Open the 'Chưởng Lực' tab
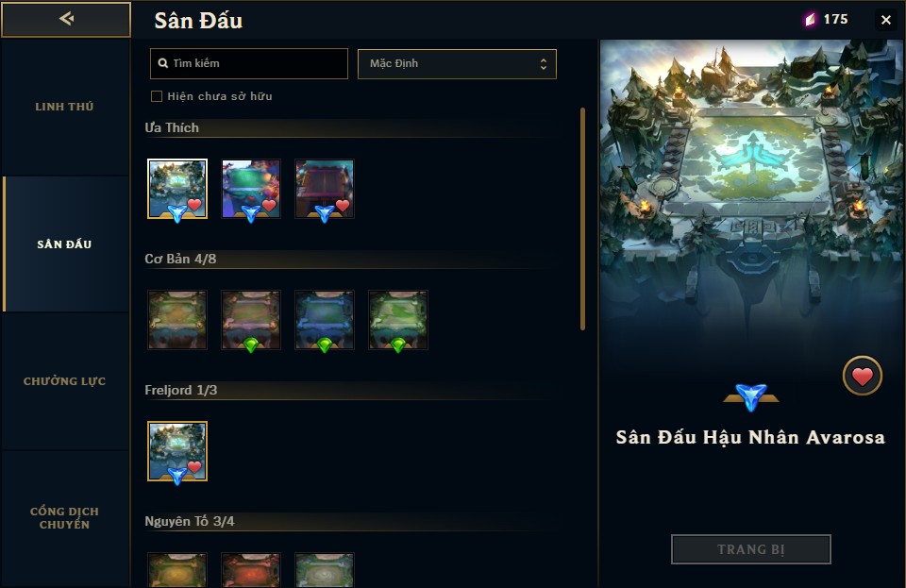This screenshot has width=906, height=588. click(65, 381)
